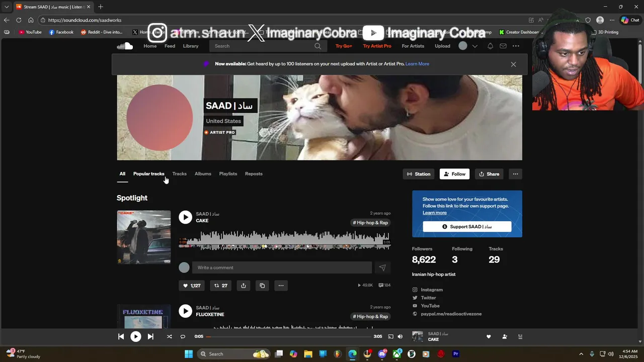This screenshot has width=644, height=362.
Task: Click the Support SAAD button
Action: click(x=467, y=227)
